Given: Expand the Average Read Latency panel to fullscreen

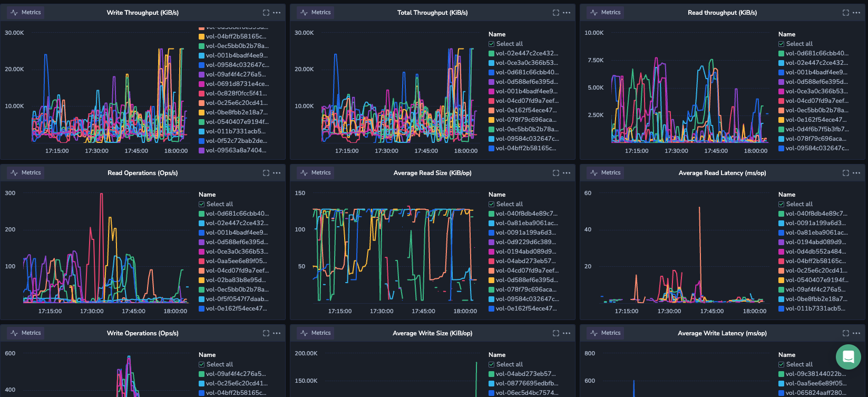Looking at the screenshot, I should coord(846,173).
